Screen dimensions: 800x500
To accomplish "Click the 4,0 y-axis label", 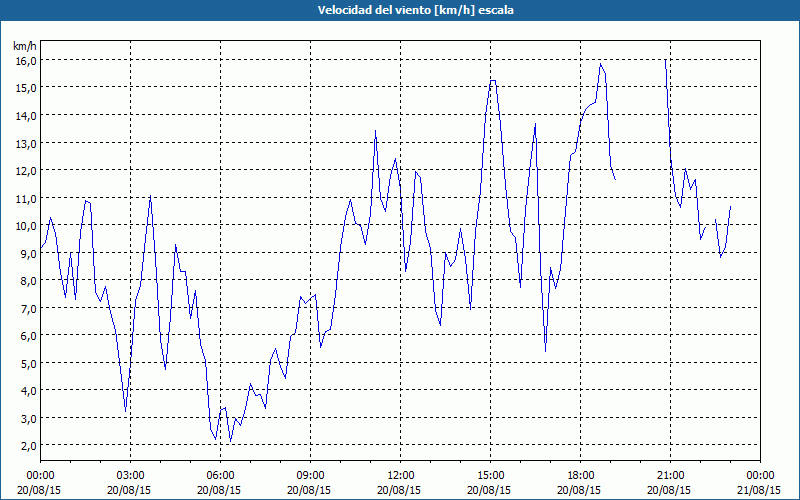I will [x=28, y=391].
